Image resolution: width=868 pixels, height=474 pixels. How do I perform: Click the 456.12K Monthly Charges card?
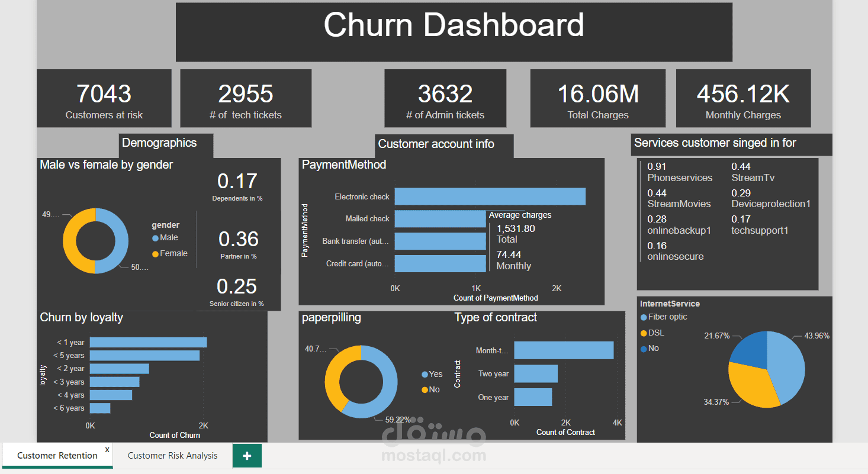743,98
